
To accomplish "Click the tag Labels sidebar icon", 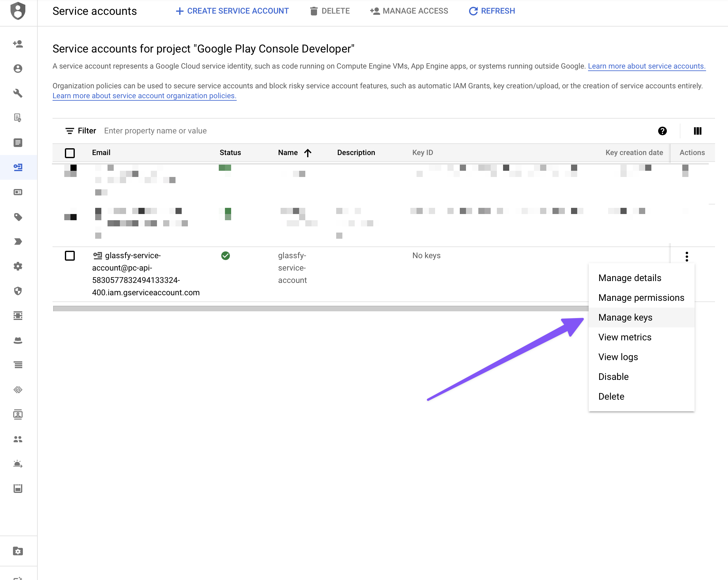I will (18, 217).
